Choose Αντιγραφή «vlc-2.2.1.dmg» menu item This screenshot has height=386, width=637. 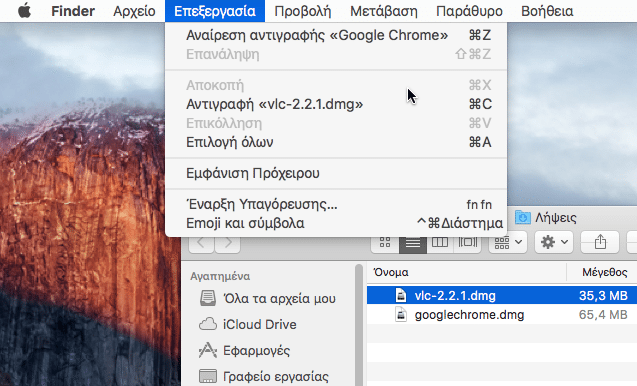coord(336,104)
